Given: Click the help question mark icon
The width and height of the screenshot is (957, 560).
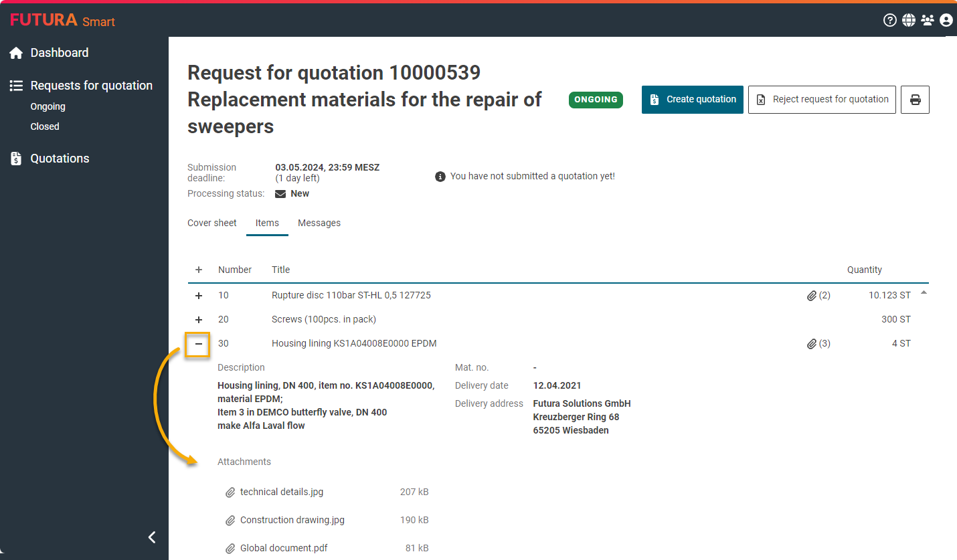Looking at the screenshot, I should click(x=889, y=20).
